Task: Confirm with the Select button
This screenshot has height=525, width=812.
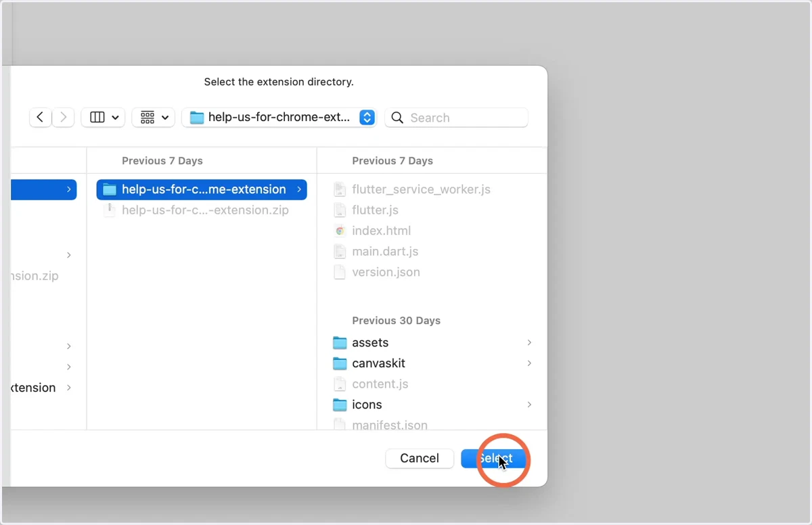Action: 494,458
